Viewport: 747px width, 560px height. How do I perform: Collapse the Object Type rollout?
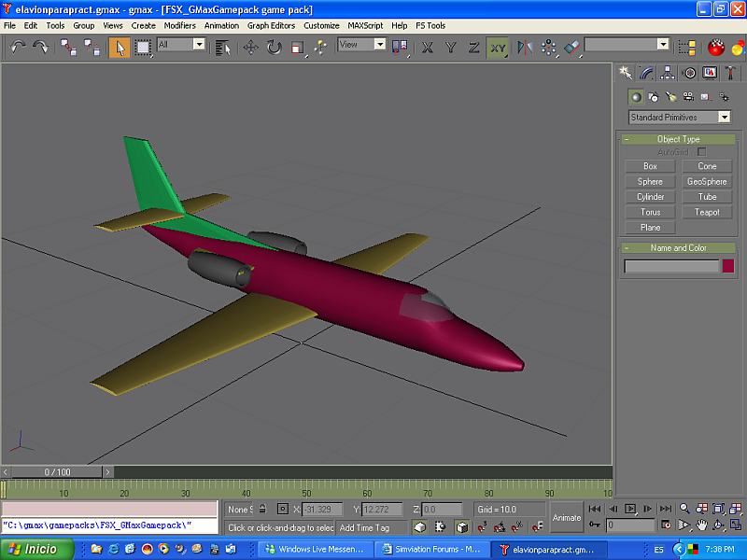(x=679, y=139)
